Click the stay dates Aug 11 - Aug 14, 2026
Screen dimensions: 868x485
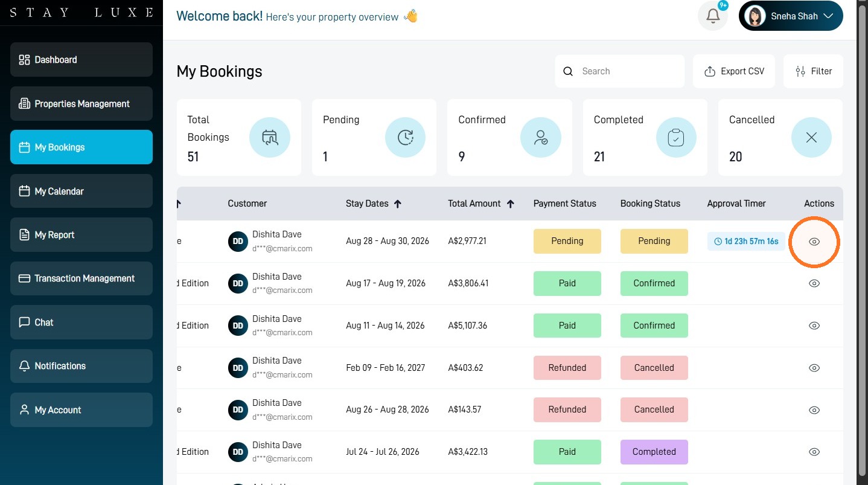click(x=385, y=326)
